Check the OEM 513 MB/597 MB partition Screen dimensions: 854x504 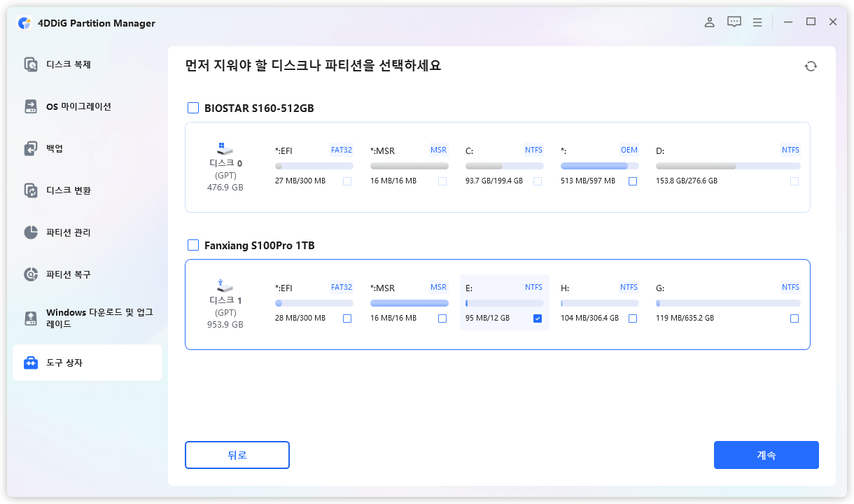click(x=633, y=181)
